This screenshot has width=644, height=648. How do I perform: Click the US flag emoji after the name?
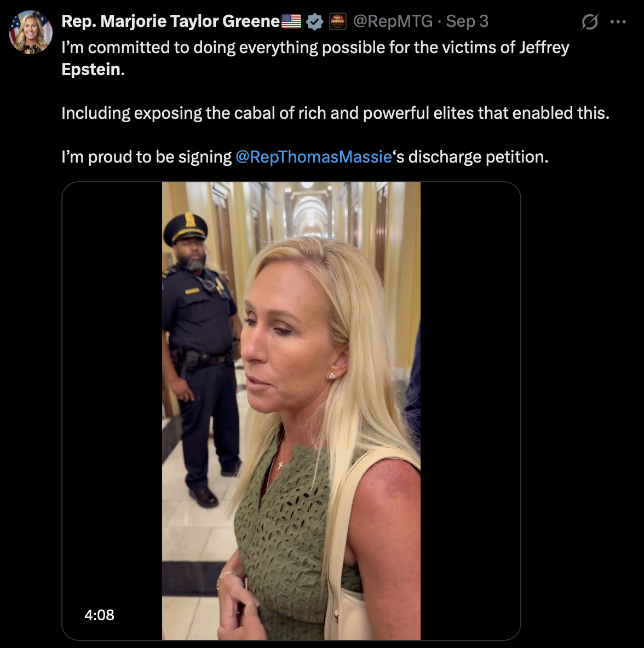pyautogui.click(x=291, y=22)
